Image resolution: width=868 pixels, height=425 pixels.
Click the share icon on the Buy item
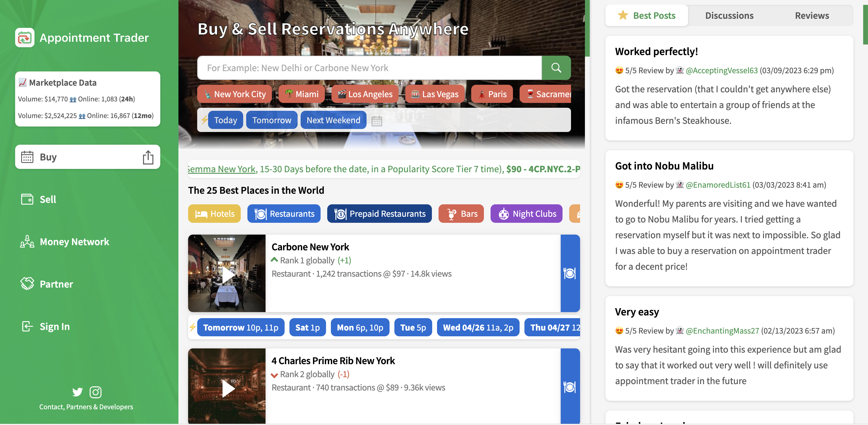pos(148,157)
